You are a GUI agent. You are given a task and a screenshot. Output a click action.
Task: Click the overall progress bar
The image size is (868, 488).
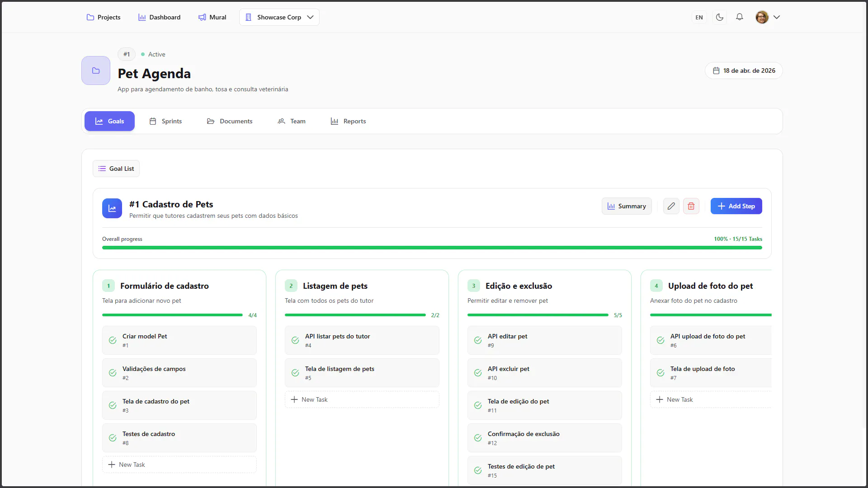[x=432, y=248]
